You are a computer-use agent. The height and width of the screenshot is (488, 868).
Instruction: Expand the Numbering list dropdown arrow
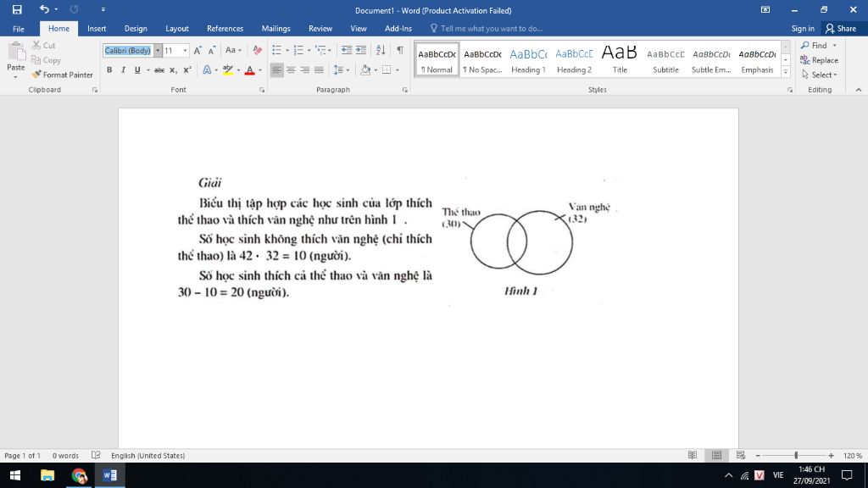(309, 50)
